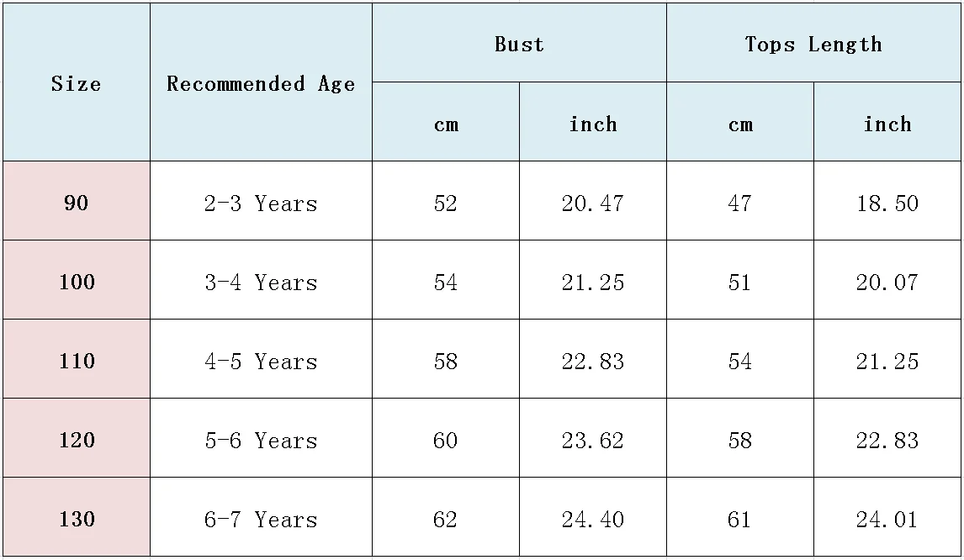This screenshot has width=964, height=560.
Task: Click the size 130 cell
Action: tap(77, 517)
